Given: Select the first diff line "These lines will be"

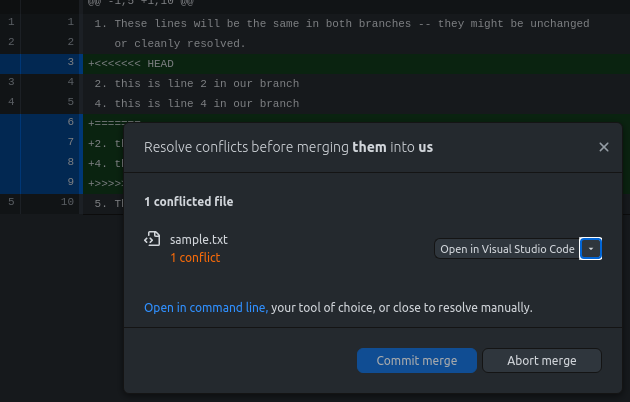Looking at the screenshot, I should 350,23.
